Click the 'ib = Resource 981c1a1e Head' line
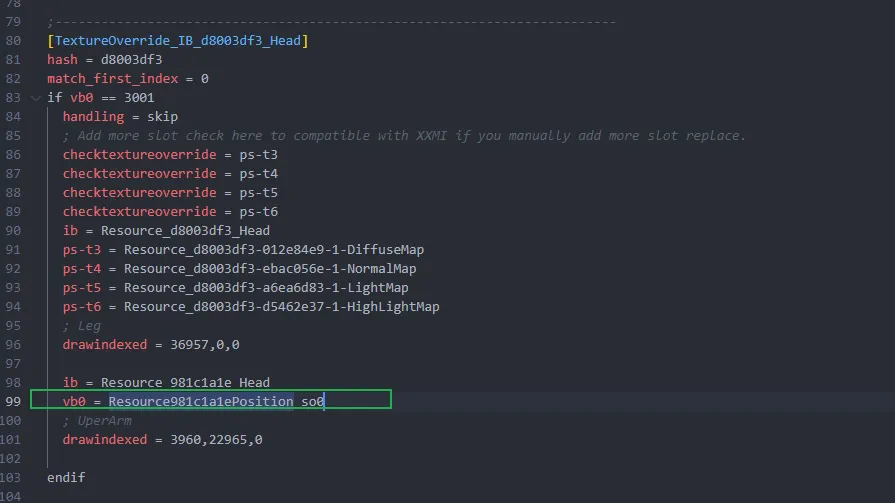 click(x=166, y=383)
